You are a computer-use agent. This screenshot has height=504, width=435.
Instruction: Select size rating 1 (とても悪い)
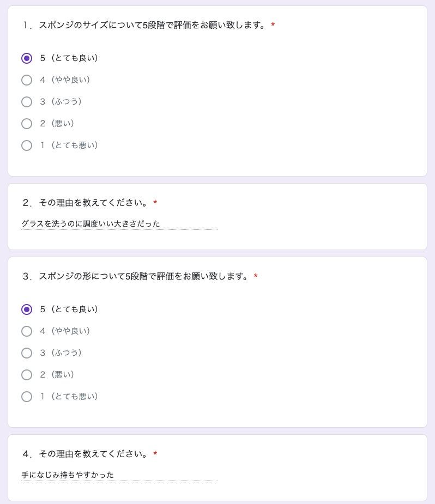(x=27, y=145)
